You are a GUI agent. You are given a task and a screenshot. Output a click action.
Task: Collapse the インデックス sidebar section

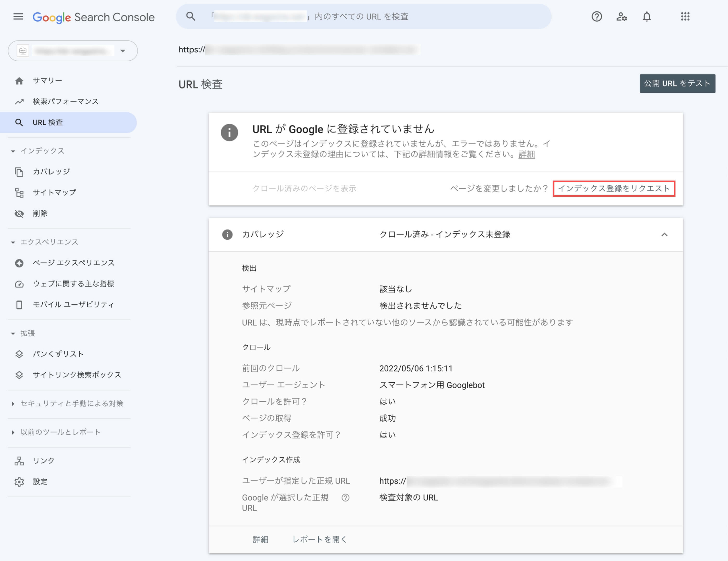13,151
